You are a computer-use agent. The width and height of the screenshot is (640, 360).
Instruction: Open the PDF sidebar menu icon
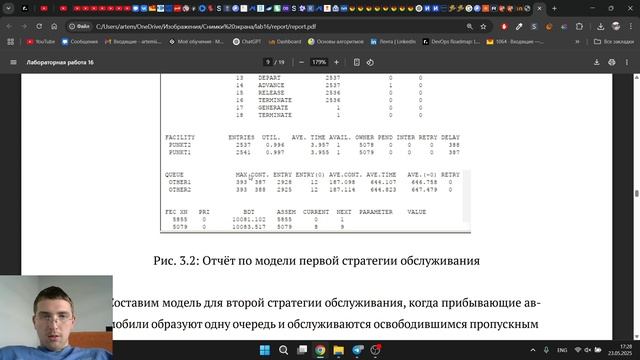pos(13,62)
